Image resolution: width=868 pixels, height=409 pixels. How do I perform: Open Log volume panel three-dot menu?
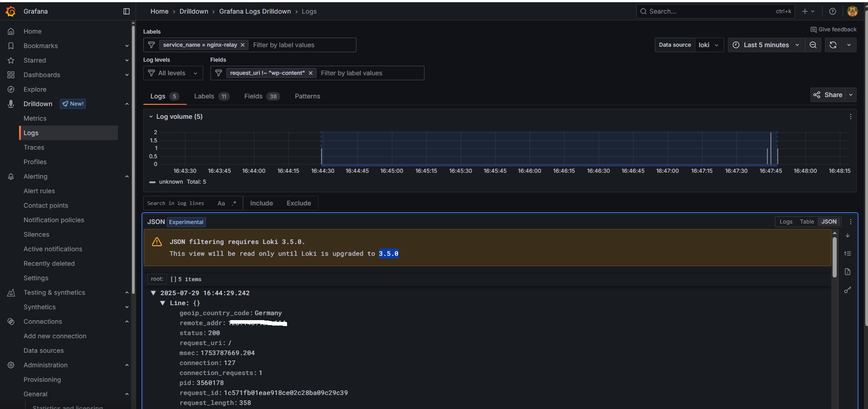click(x=850, y=117)
